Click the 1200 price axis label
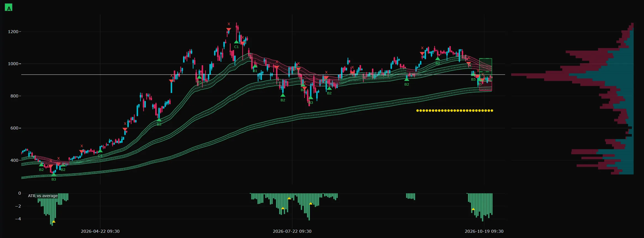Screen dimensions: 644x238 tap(13, 32)
